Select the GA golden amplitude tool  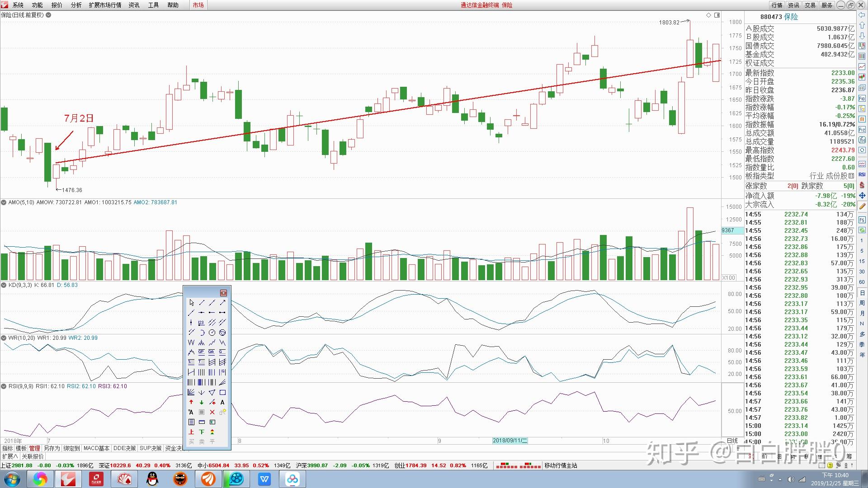pyautogui.click(x=212, y=352)
